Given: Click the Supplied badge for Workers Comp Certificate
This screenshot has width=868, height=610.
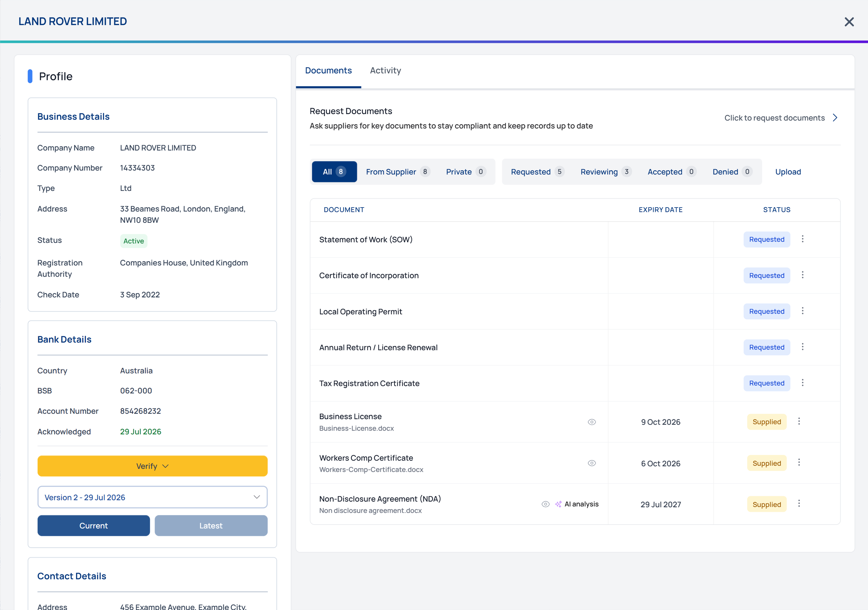Looking at the screenshot, I should tap(767, 463).
